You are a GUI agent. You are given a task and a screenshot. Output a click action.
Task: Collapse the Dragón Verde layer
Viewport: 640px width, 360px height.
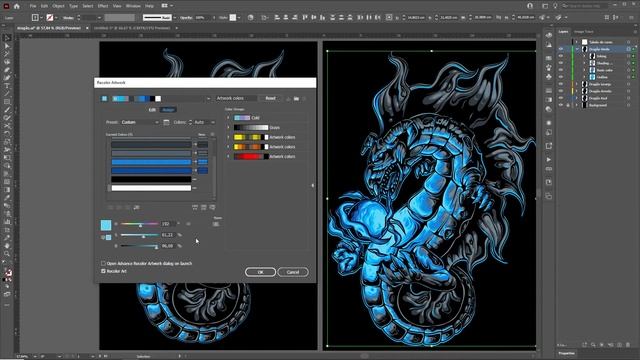[577, 49]
